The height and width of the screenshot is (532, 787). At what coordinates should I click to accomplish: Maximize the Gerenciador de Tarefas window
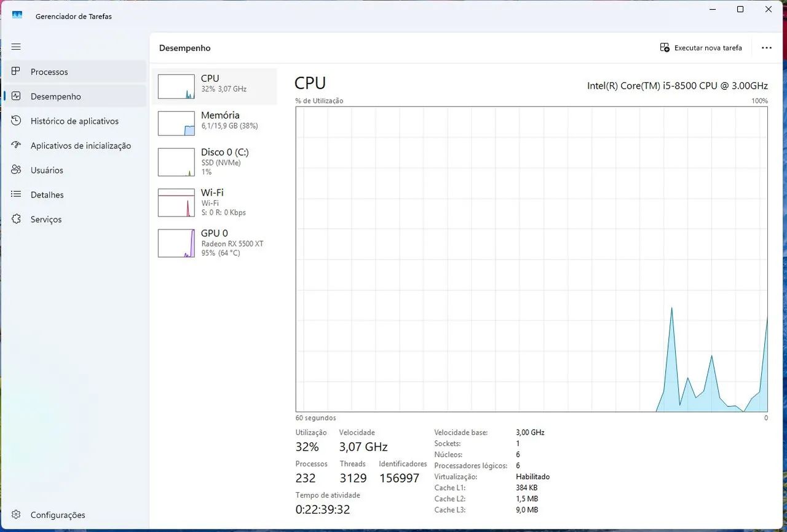tap(740, 9)
